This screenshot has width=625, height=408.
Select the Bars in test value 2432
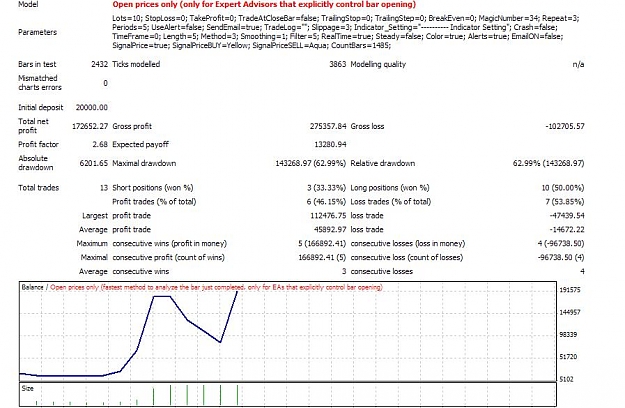pyautogui.click(x=99, y=64)
